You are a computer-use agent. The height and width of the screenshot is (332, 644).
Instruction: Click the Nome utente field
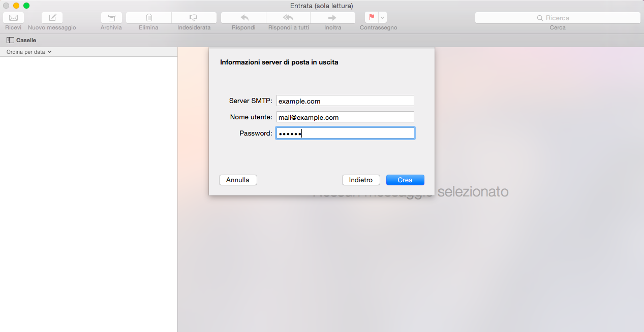point(345,117)
